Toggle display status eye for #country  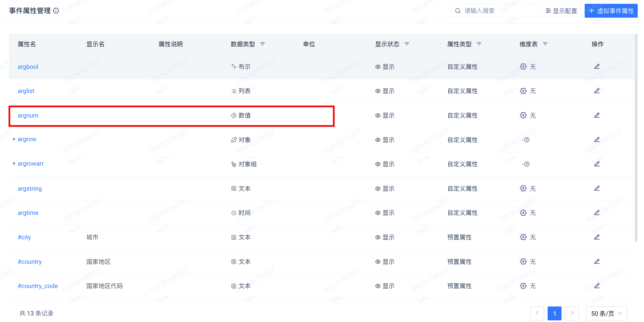pos(378,262)
